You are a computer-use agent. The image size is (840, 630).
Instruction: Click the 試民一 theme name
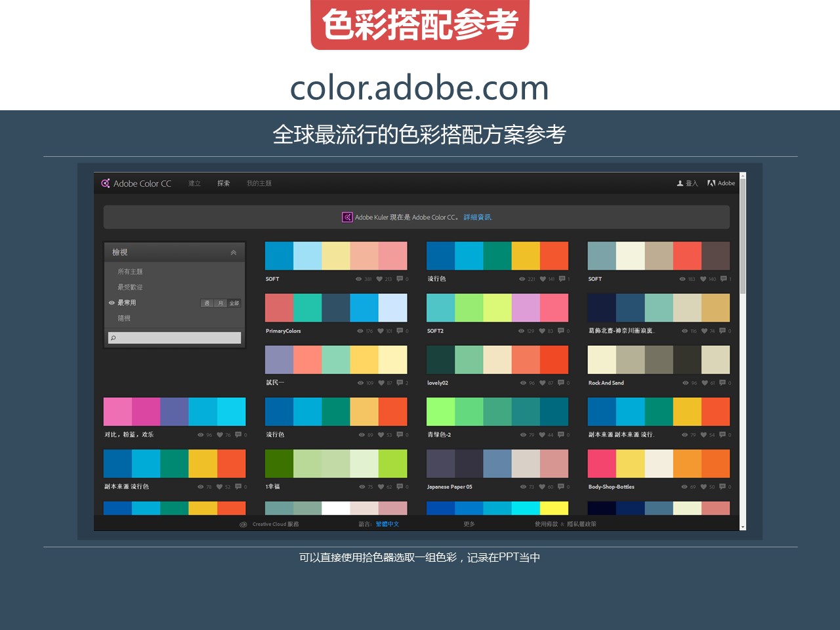click(x=275, y=383)
